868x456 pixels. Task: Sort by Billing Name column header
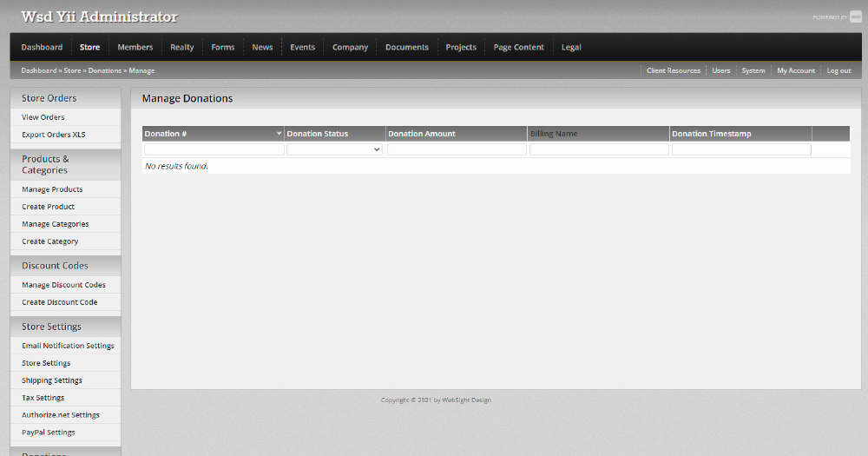coord(554,134)
